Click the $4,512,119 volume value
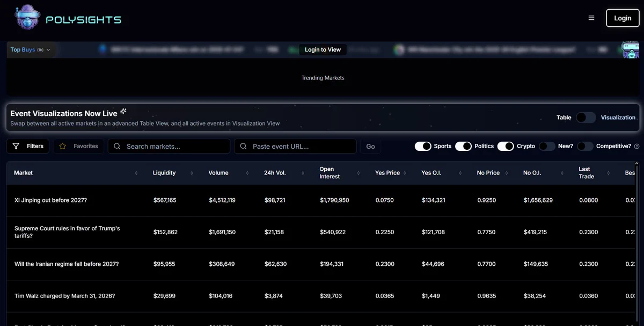The height and width of the screenshot is (326, 644). coord(222,200)
